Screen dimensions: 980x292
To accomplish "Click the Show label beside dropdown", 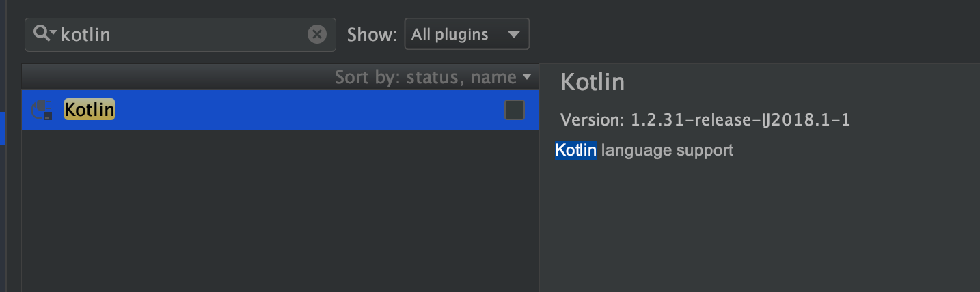I will tap(372, 35).
